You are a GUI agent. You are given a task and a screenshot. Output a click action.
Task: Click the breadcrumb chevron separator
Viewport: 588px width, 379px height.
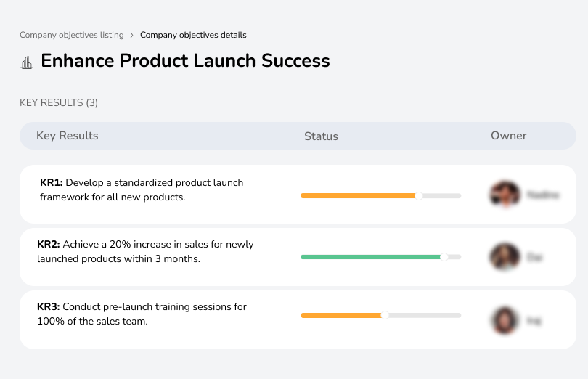click(x=131, y=36)
